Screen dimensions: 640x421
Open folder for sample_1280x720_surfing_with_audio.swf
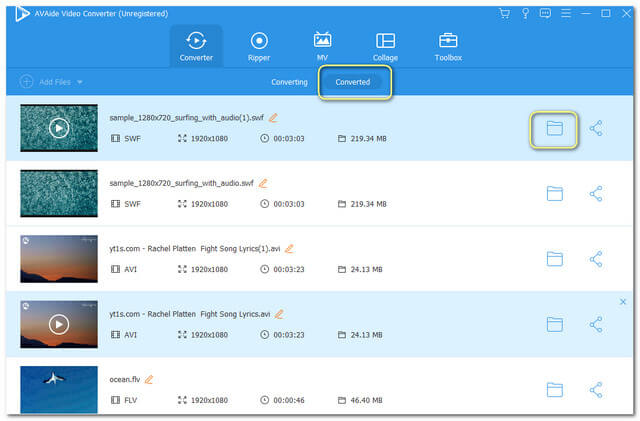tap(554, 194)
